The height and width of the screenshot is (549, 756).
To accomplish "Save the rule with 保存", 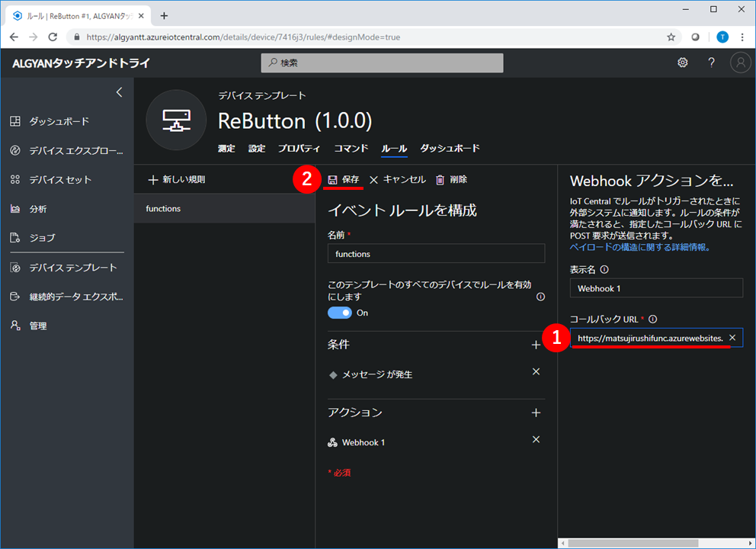I will point(343,179).
